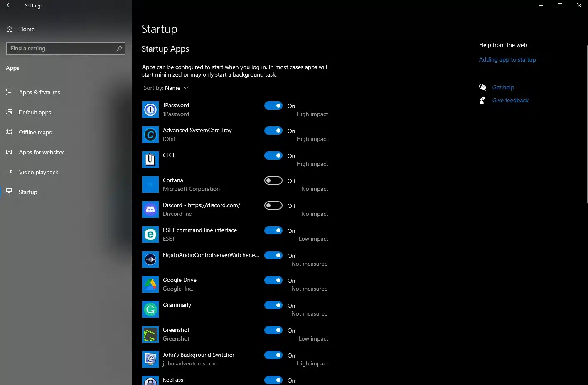Toggle ElgatoAudioControlServerWatcher startup off

click(273, 255)
